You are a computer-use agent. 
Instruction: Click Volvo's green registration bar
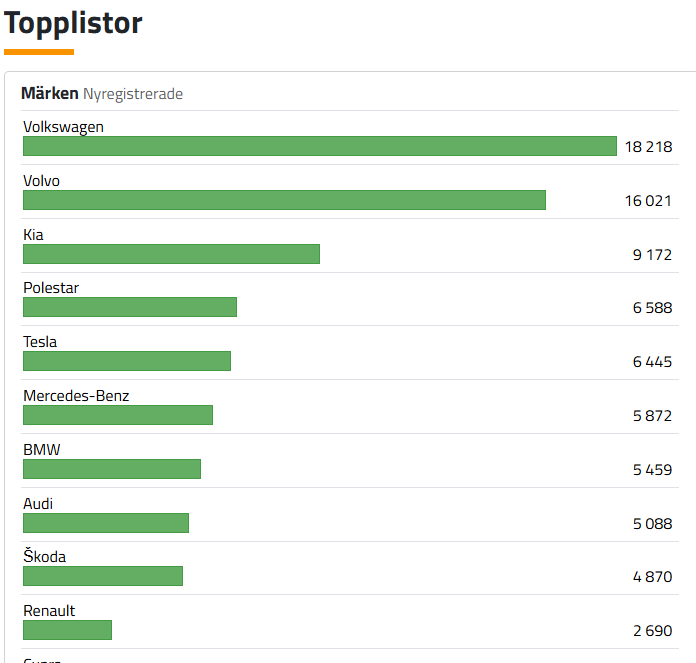coord(284,200)
